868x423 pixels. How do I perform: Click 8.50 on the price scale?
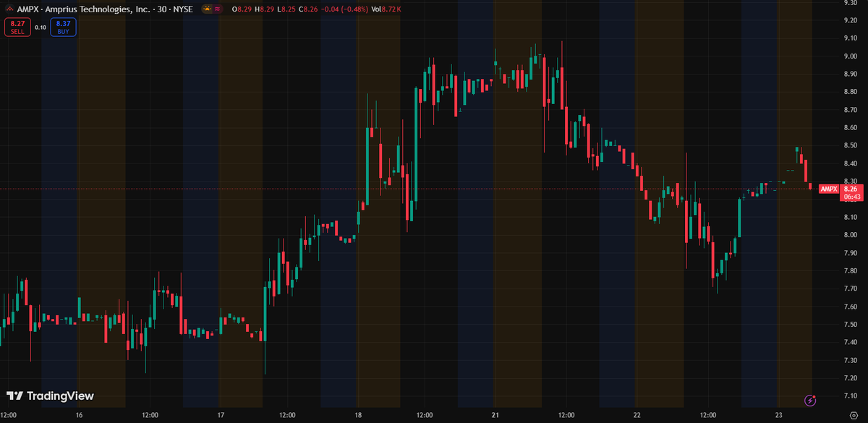[850, 145]
